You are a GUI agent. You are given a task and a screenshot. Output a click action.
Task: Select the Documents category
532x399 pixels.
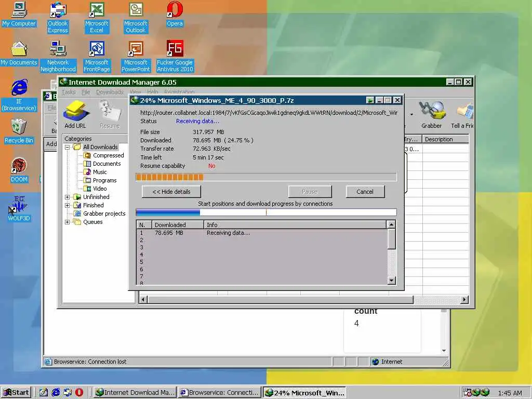point(102,164)
